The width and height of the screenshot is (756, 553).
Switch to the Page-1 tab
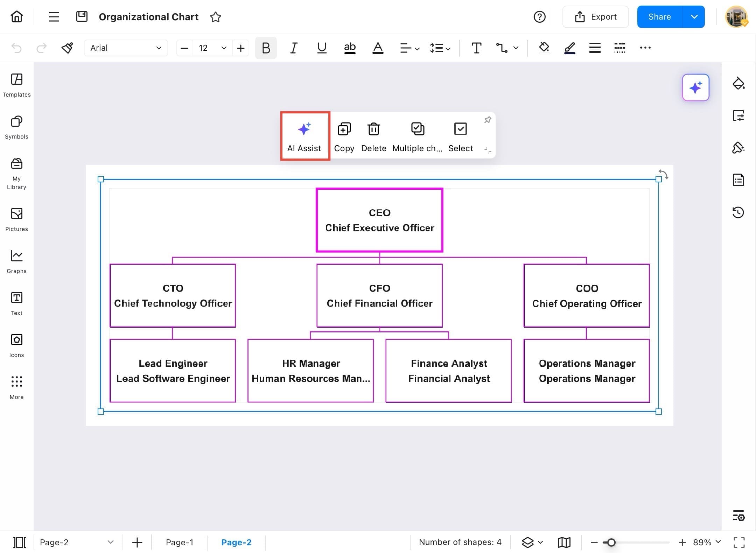[179, 542]
